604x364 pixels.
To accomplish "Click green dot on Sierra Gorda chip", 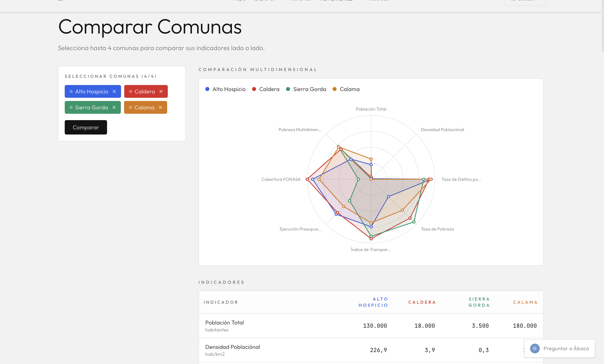I will point(71,107).
